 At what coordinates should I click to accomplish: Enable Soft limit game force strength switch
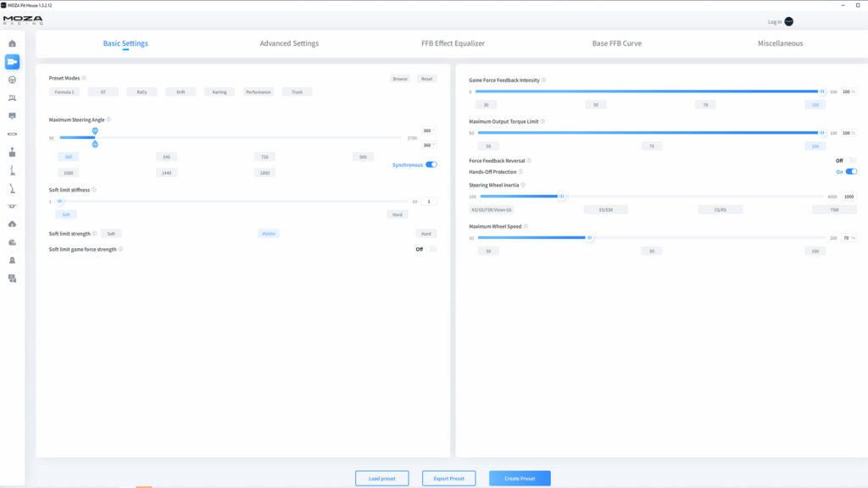(x=431, y=249)
